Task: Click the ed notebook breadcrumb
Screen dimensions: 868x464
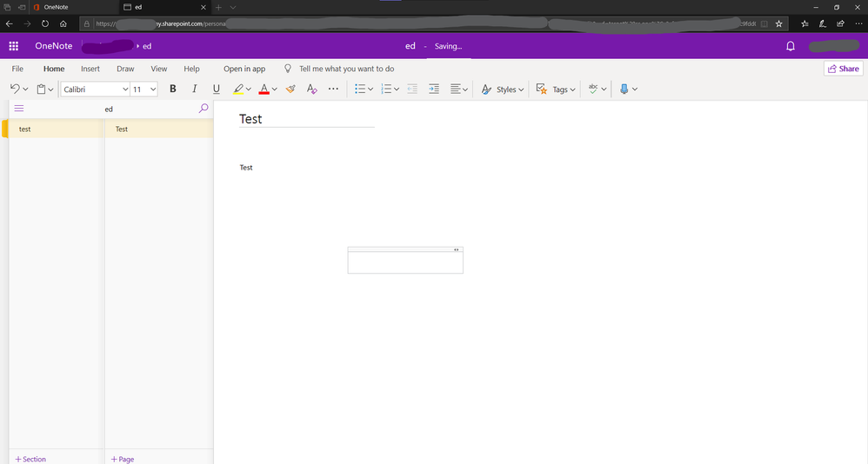Action: (147, 46)
